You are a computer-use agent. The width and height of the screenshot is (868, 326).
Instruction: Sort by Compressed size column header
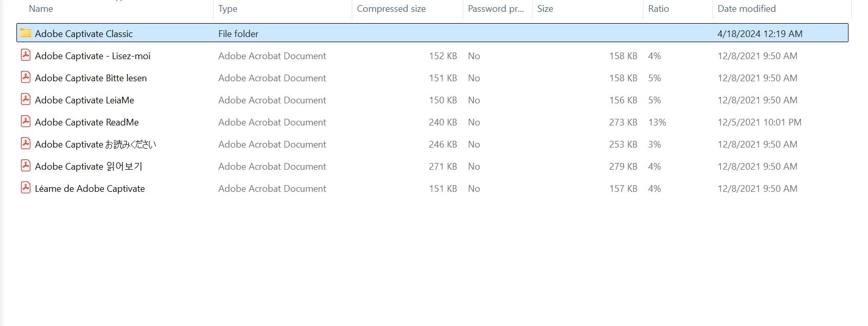click(391, 9)
